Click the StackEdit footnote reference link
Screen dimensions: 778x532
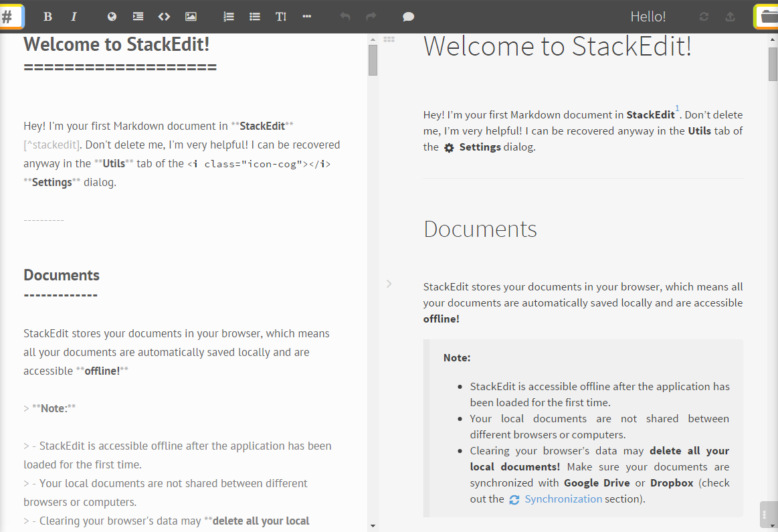[676, 108]
